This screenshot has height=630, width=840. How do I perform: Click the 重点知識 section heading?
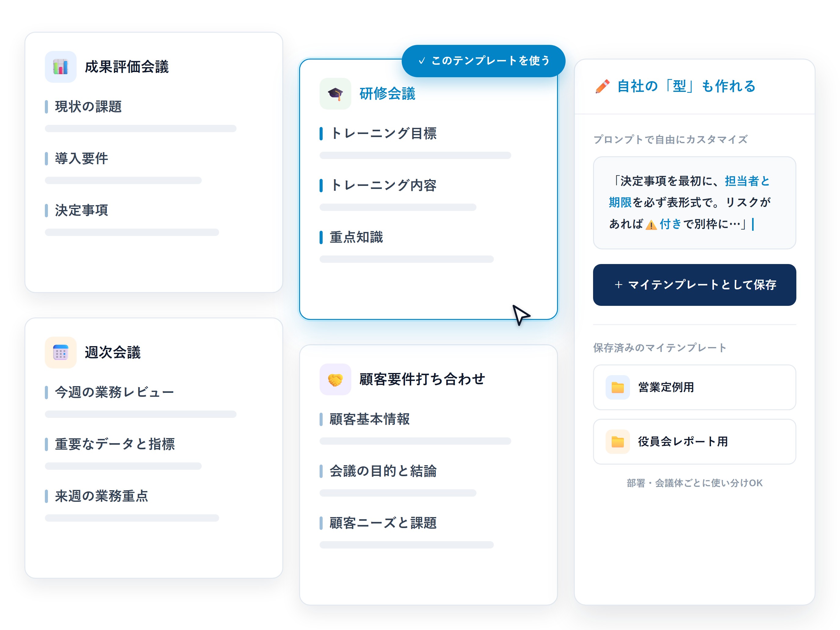[x=356, y=237]
